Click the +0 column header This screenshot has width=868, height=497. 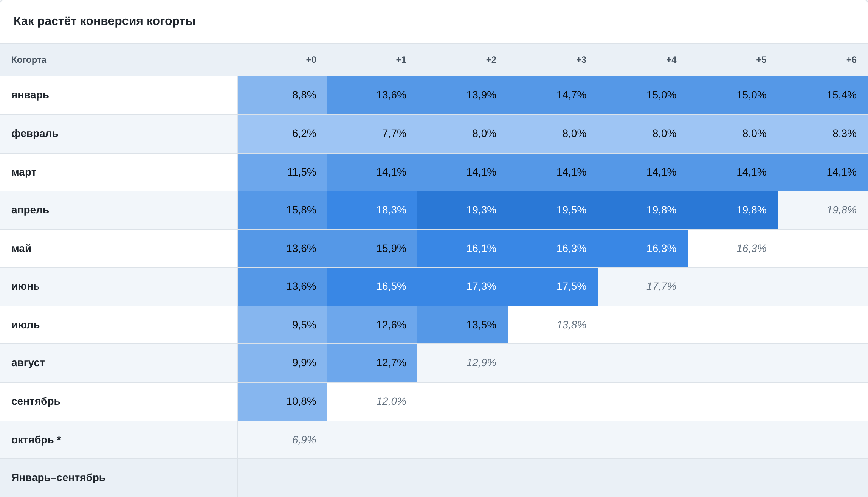point(311,60)
